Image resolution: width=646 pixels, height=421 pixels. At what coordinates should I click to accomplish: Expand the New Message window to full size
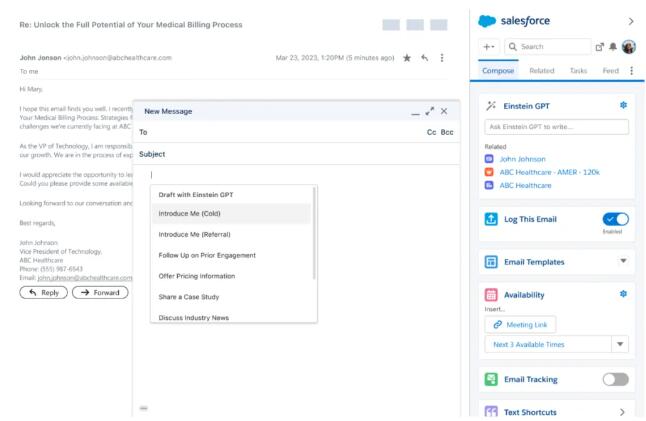[x=430, y=111]
